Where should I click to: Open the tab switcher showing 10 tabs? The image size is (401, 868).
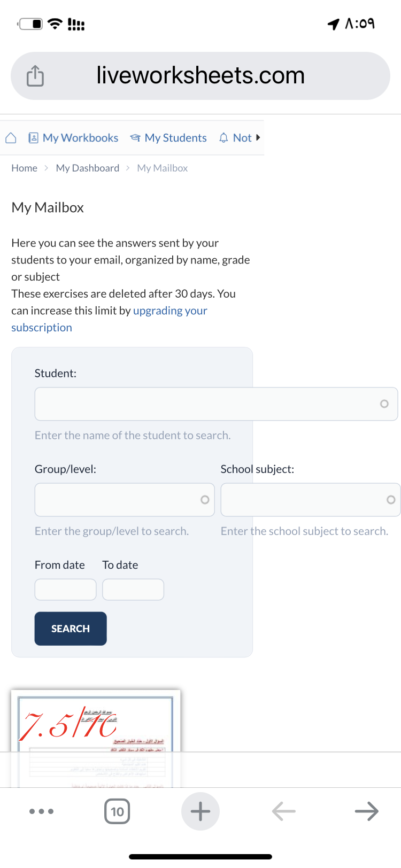(x=117, y=811)
